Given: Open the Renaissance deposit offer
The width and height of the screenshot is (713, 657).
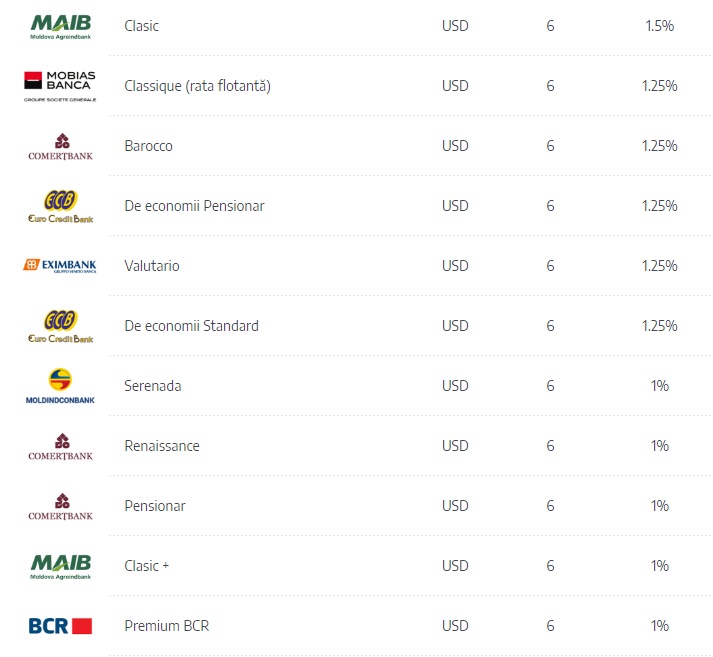Looking at the screenshot, I should pyautogui.click(x=162, y=446).
